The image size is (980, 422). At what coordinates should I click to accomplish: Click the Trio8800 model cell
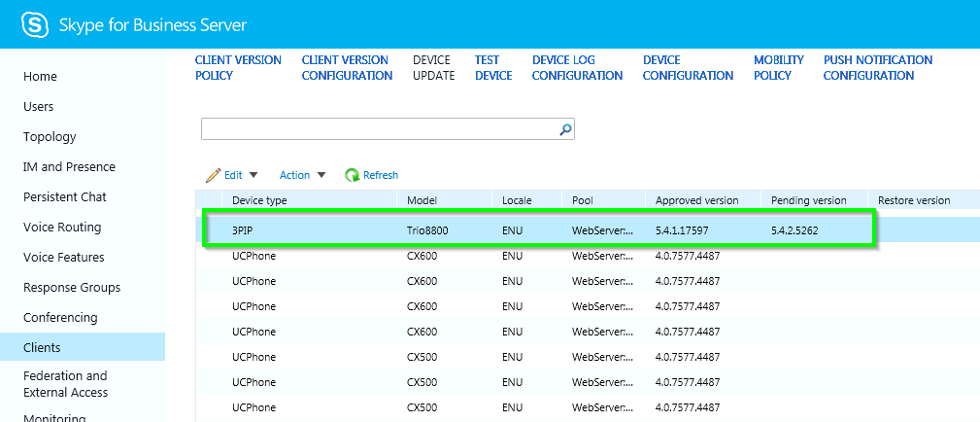(427, 230)
